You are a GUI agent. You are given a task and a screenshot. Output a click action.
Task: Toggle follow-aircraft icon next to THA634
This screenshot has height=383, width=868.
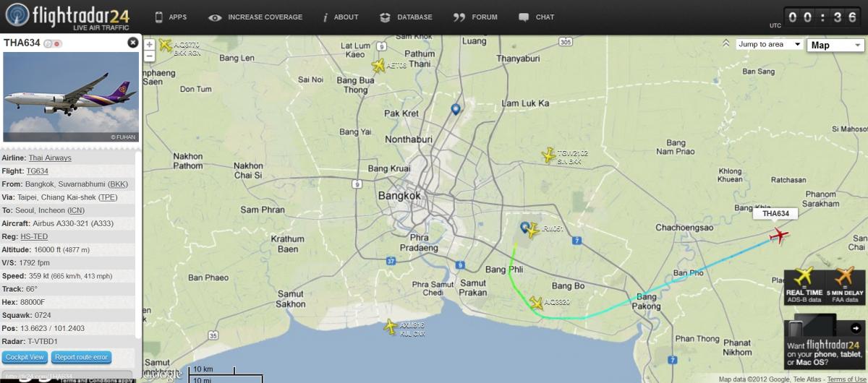52,44
